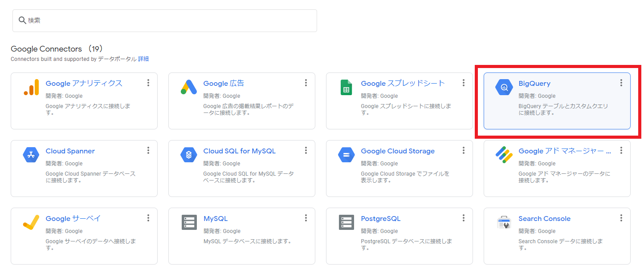Image resolution: width=644 pixels, height=269 pixels.
Task: Click Google Cloud Storage でファイルを表示 description
Action: 405,177
